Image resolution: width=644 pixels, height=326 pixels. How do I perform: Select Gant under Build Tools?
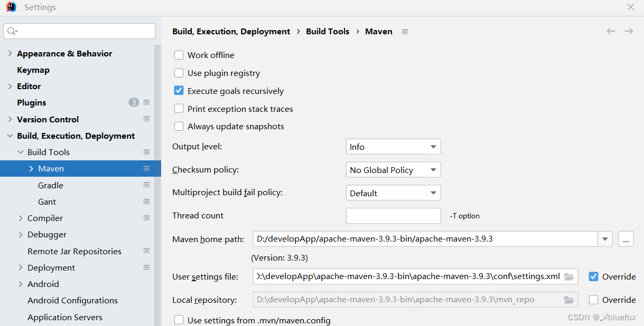tap(47, 202)
